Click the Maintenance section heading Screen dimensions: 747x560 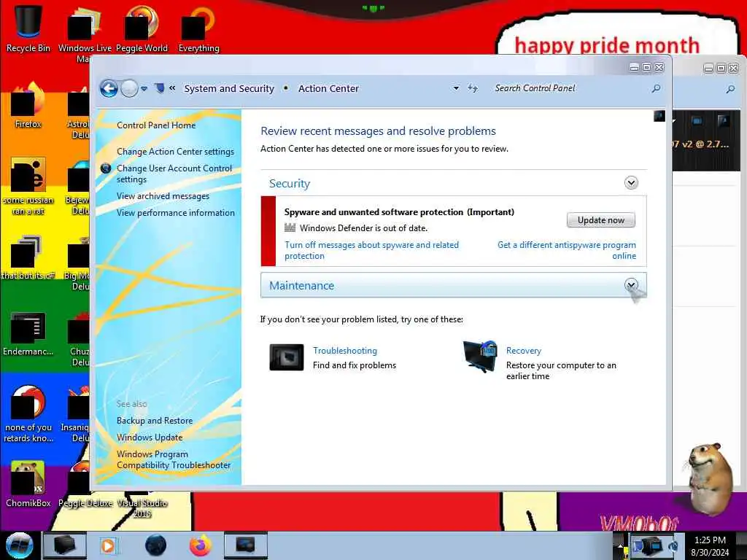pyautogui.click(x=301, y=285)
